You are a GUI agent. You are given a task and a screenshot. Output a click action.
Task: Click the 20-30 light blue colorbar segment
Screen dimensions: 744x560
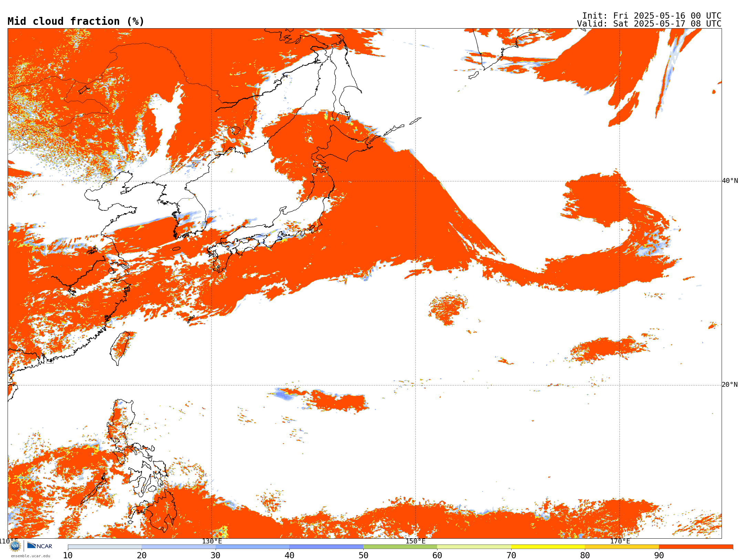178,547
